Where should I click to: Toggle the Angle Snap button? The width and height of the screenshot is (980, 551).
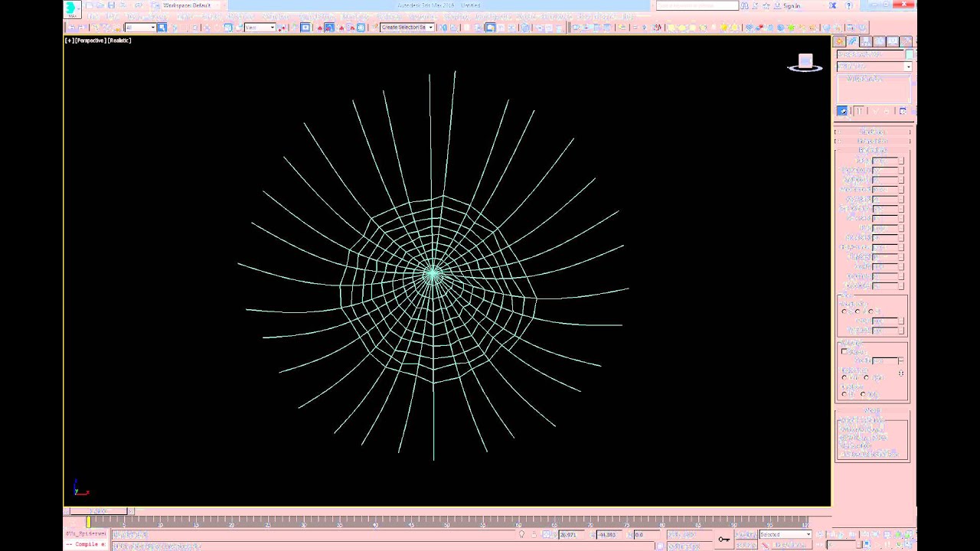[x=329, y=28]
